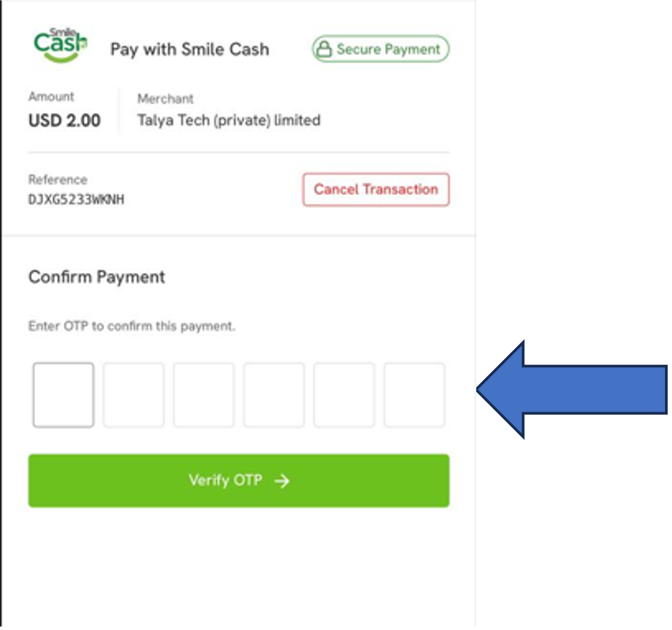This screenshot has height=630, width=672.
Task: Click the Confirm Payment heading
Action: point(97,277)
